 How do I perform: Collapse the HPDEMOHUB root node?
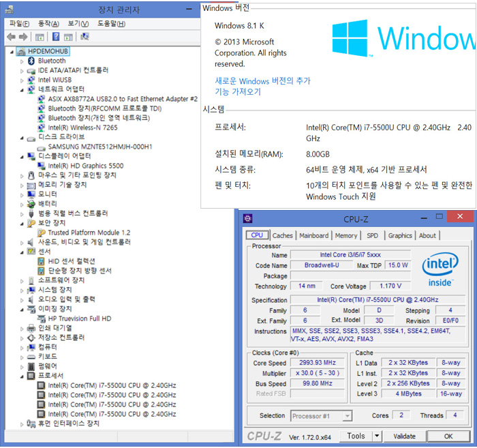click(x=12, y=52)
